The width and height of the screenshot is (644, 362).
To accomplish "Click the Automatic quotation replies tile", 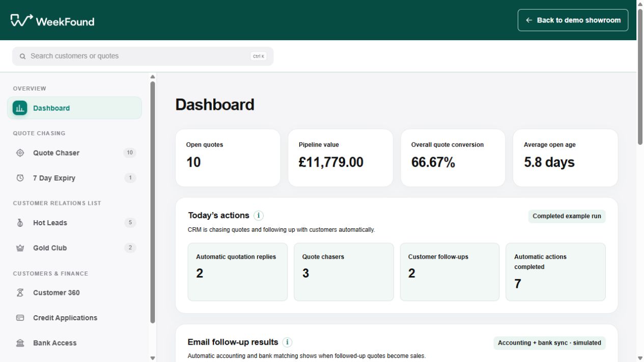I will click(x=238, y=272).
